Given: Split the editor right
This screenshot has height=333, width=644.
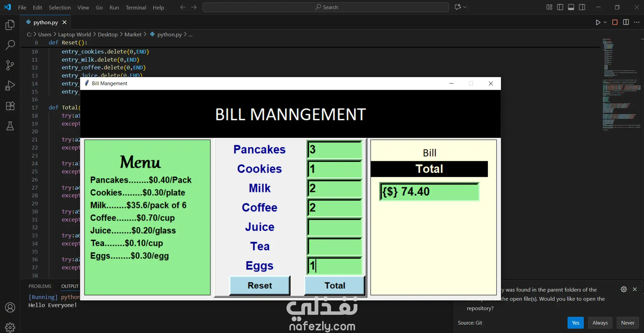Looking at the screenshot, I should 626,22.
